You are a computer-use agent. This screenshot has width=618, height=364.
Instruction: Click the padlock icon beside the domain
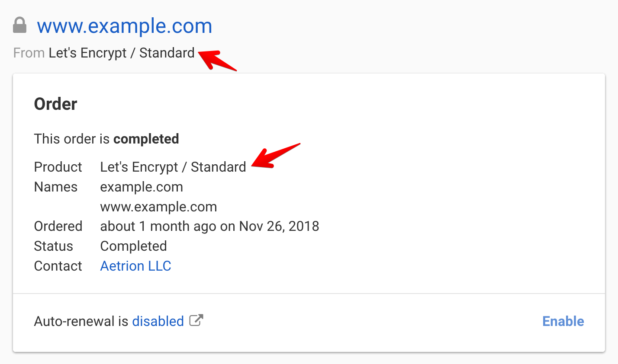pyautogui.click(x=19, y=26)
